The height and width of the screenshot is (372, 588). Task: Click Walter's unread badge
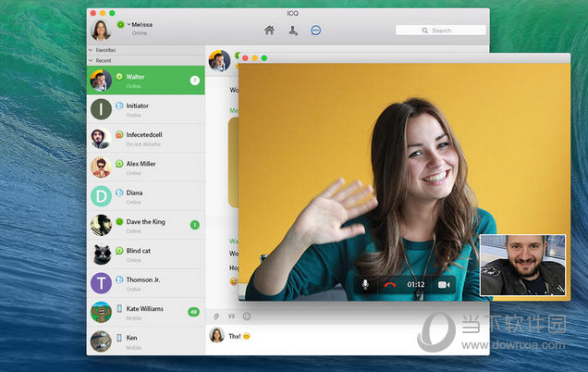(195, 81)
